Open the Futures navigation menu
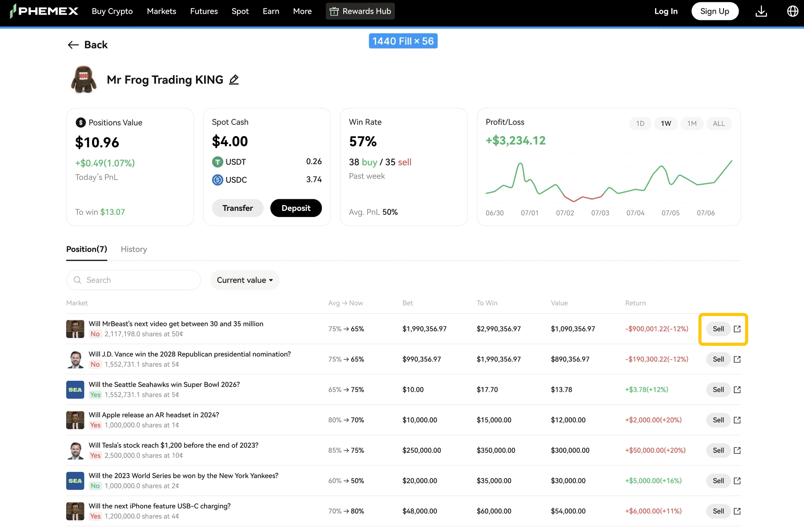Screen dimensions: 804x532 pos(204,11)
